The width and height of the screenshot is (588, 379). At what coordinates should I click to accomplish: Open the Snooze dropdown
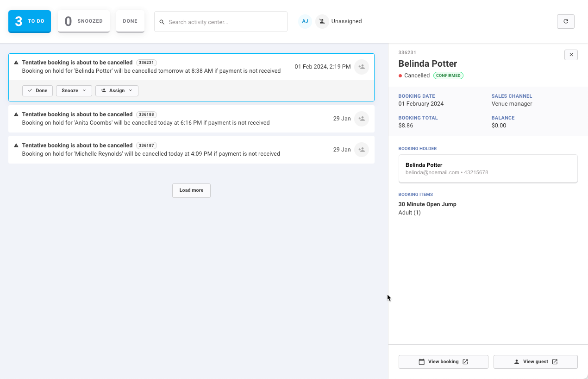[74, 91]
